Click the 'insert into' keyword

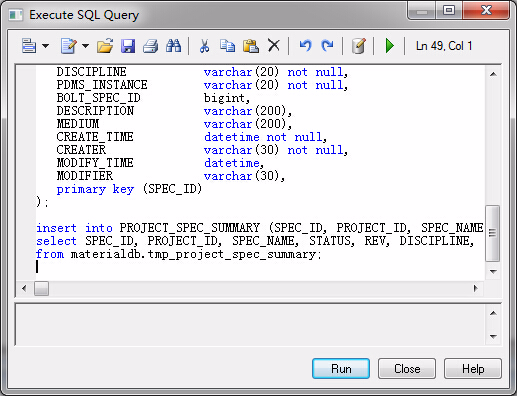coord(74,228)
